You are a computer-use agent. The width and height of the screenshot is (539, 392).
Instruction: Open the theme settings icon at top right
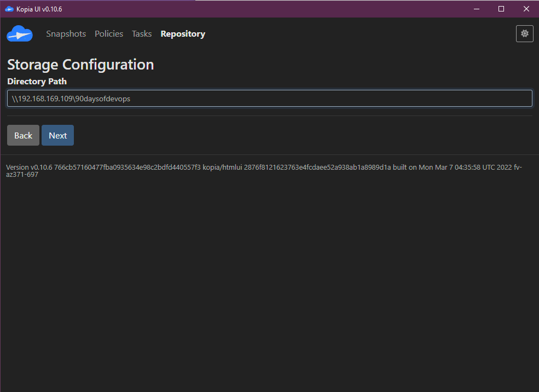tap(524, 34)
